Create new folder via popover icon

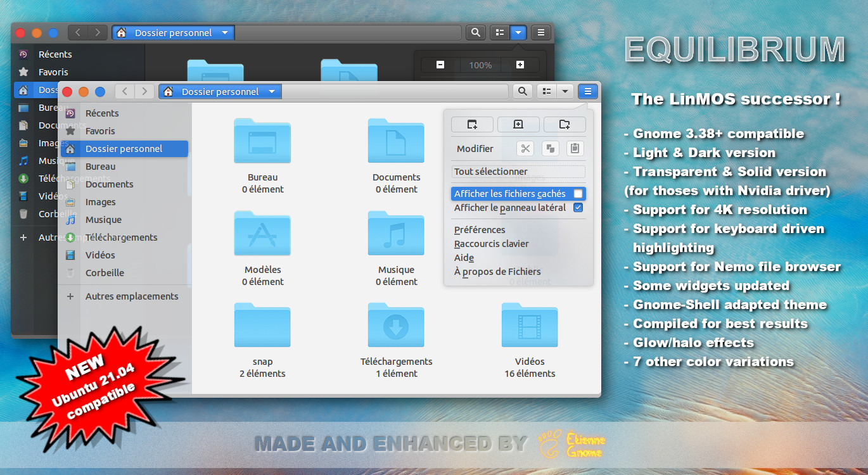(x=565, y=124)
